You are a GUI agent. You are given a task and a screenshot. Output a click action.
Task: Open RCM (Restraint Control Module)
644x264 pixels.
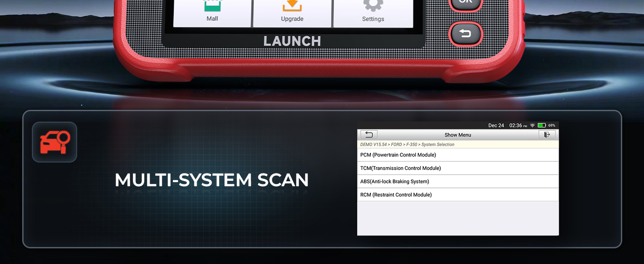(x=396, y=194)
